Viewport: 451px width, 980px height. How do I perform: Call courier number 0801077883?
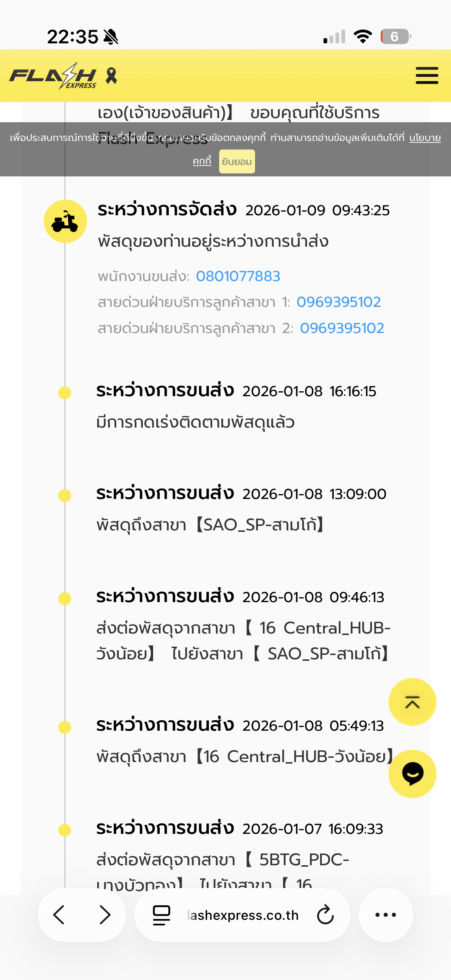238,276
